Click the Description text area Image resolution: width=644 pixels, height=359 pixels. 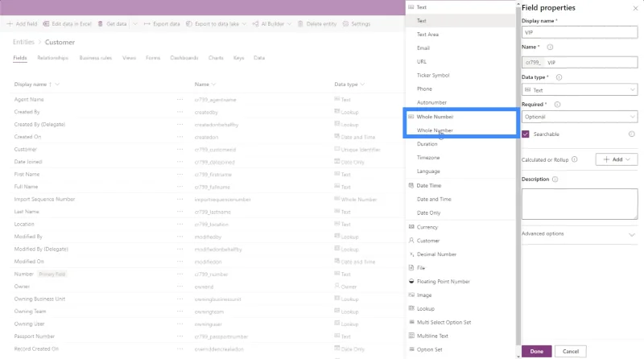pyautogui.click(x=580, y=204)
